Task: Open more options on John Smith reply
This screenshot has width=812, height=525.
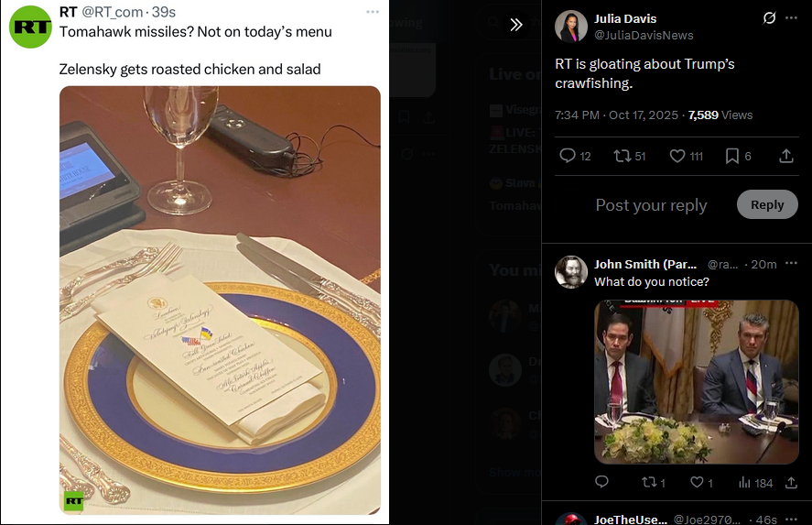Action: (791, 264)
